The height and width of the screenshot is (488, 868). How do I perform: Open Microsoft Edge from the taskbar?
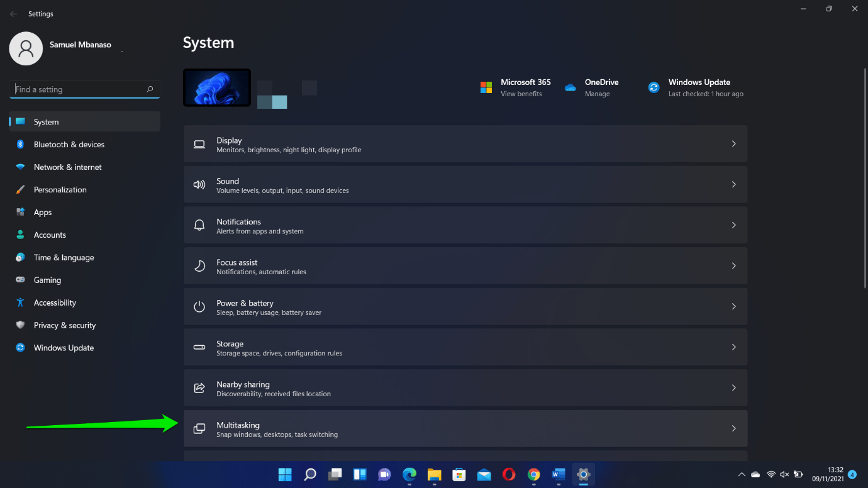pos(409,474)
